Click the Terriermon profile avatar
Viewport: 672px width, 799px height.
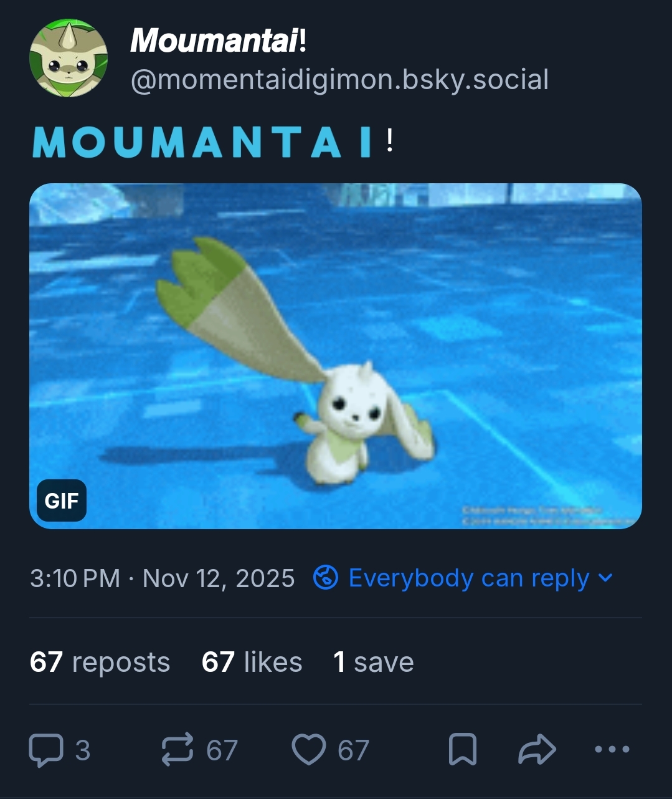[69, 58]
